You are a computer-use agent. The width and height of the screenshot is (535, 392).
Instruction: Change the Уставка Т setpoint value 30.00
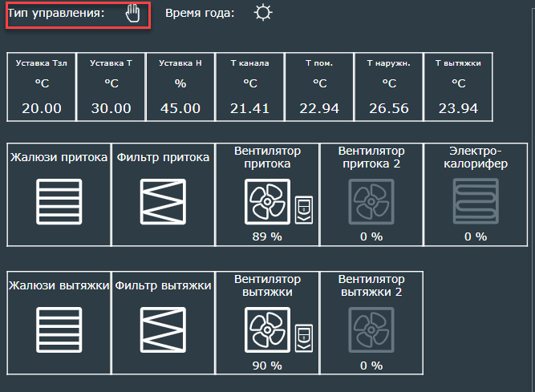point(111,108)
